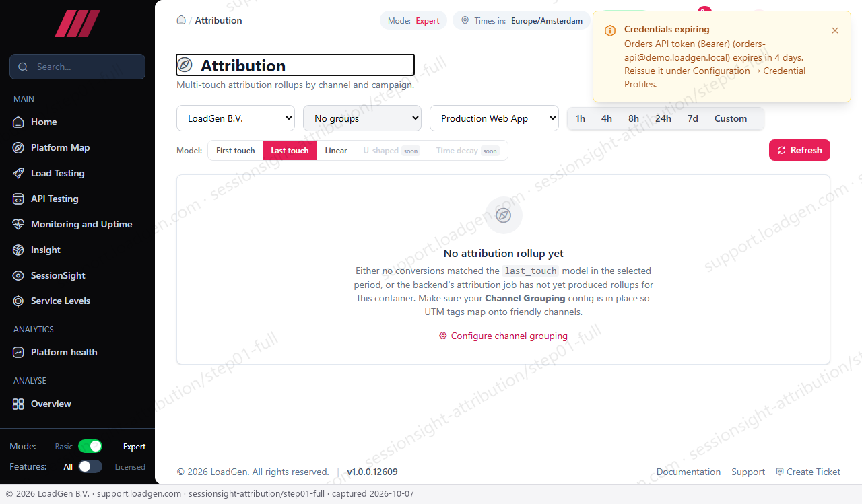Click the Load Testing rocket icon
This screenshot has width=862, height=504.
point(18,173)
